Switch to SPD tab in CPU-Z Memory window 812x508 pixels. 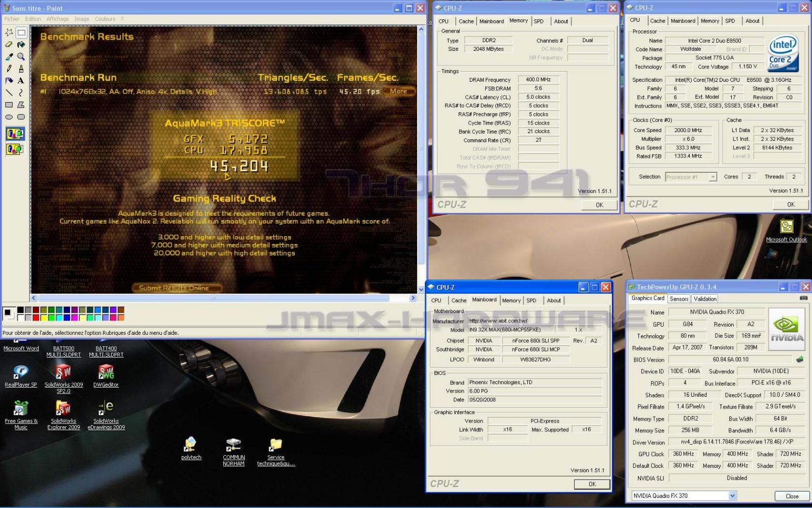538,21
